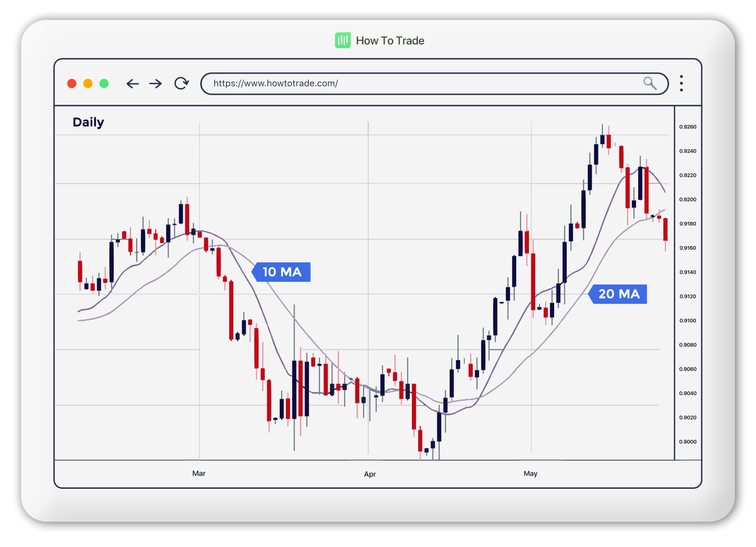The image size is (756, 547).
Task: Click the Mar axis label
Action: click(199, 473)
